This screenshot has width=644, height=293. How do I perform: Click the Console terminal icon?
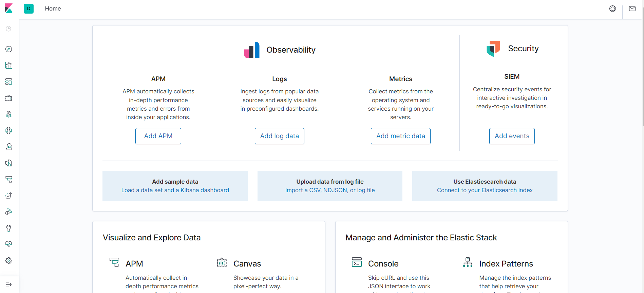tap(357, 262)
